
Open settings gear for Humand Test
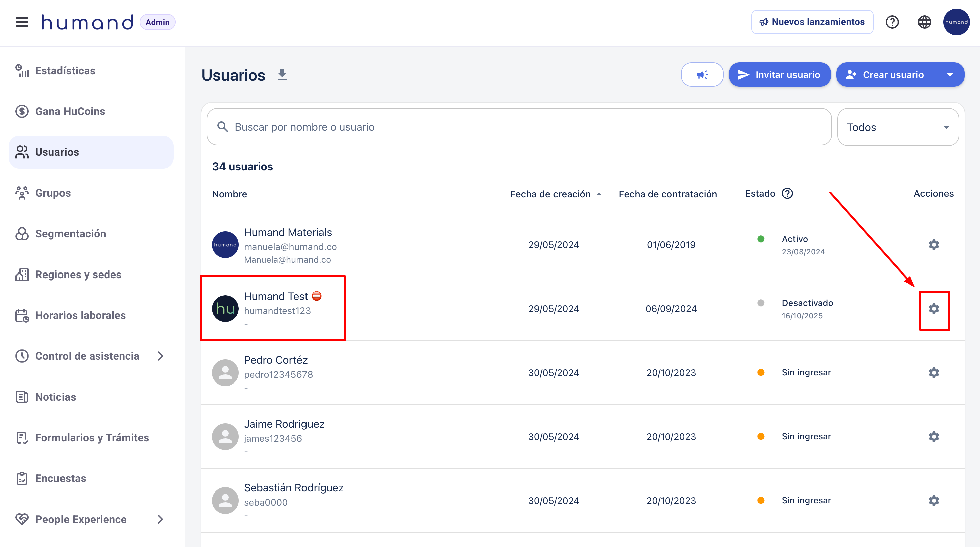934,309
